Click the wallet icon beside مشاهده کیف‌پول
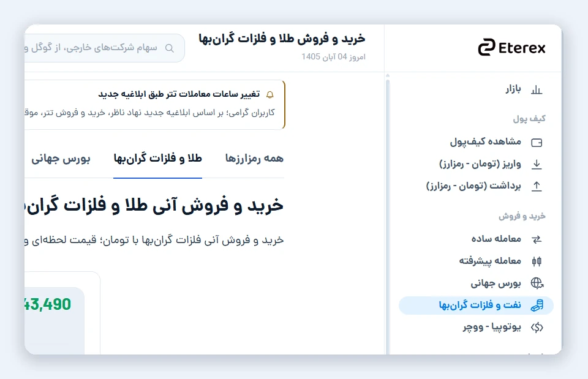This screenshot has width=588, height=379. [x=537, y=143]
